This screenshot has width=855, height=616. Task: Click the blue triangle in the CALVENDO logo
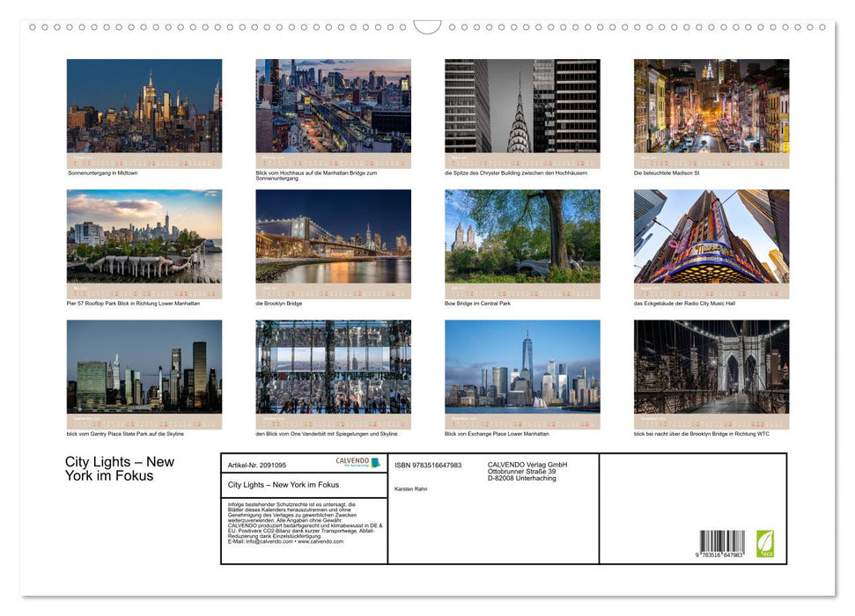coord(376,462)
